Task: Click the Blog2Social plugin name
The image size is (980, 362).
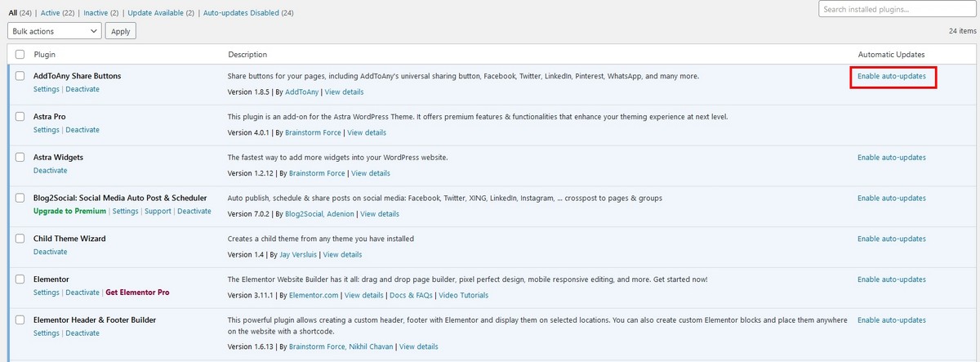Action: pyautogui.click(x=120, y=198)
